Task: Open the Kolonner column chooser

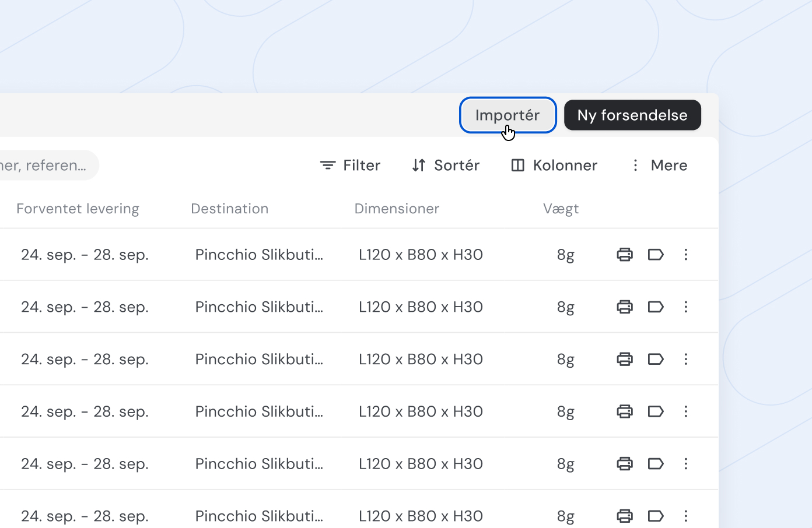Action: coord(554,166)
